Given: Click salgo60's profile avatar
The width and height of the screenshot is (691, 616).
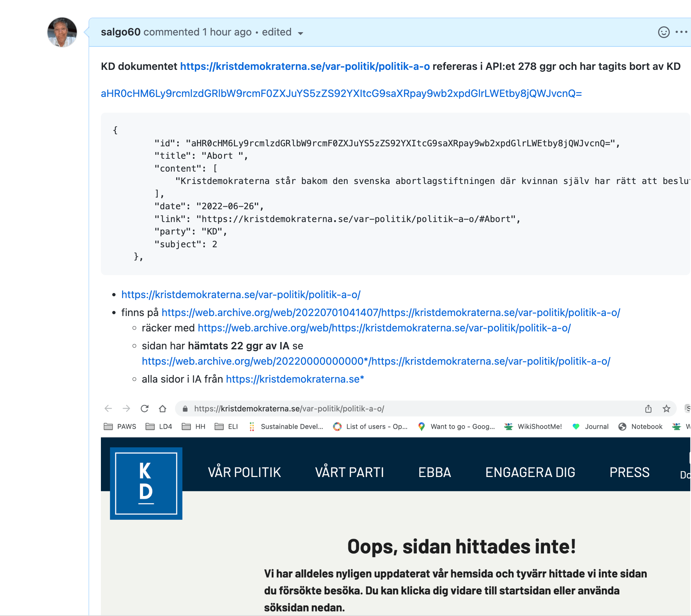Looking at the screenshot, I should 62,32.
